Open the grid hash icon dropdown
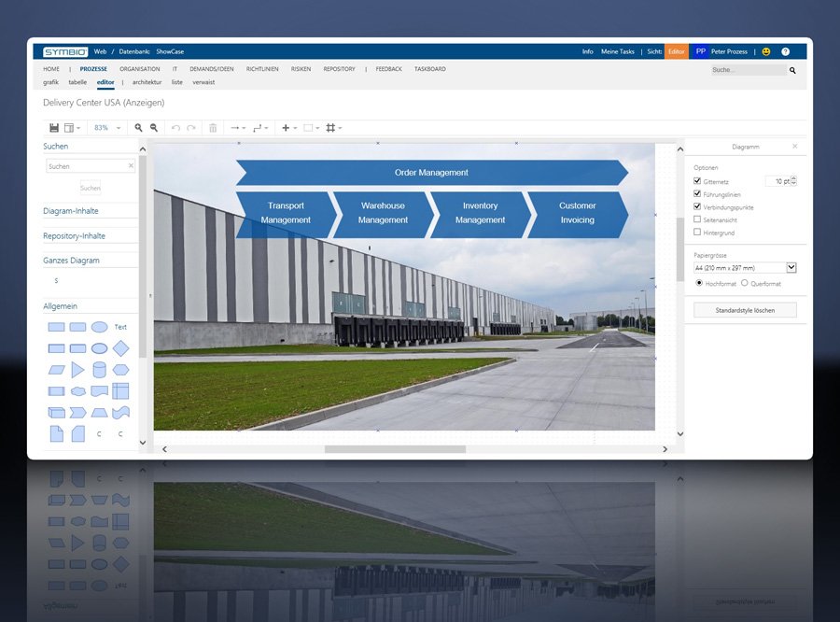The height and width of the screenshot is (622, 840). 334,128
